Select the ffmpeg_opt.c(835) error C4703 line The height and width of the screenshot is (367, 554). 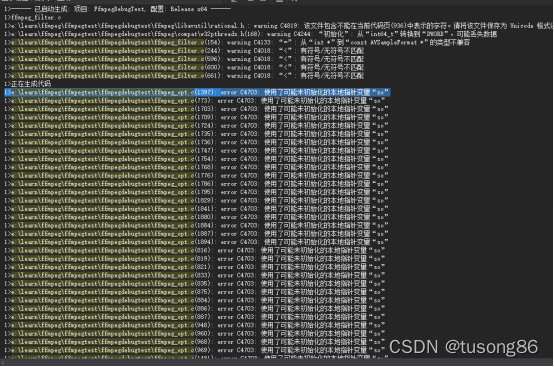[195, 284]
